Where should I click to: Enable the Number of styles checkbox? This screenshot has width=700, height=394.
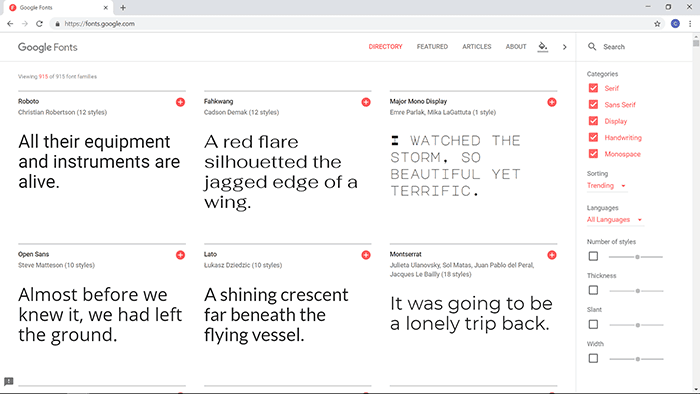pyautogui.click(x=593, y=256)
